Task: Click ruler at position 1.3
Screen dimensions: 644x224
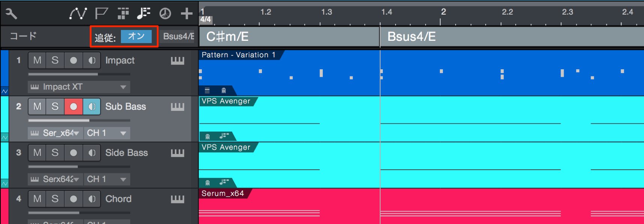Action: [x=327, y=12]
